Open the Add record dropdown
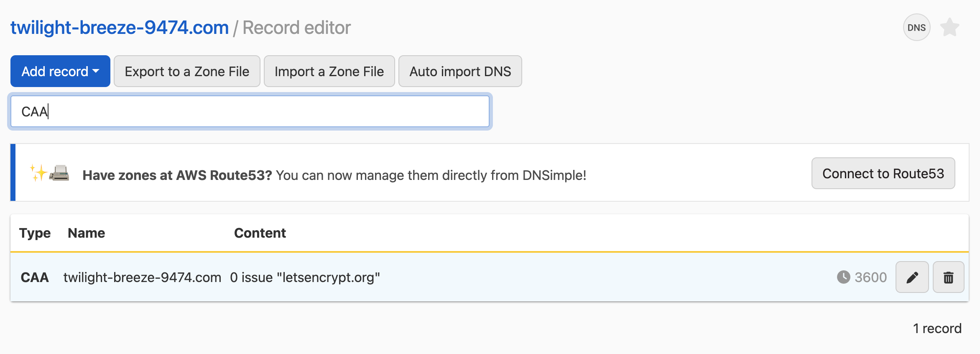The height and width of the screenshot is (354, 980). pyautogui.click(x=60, y=71)
